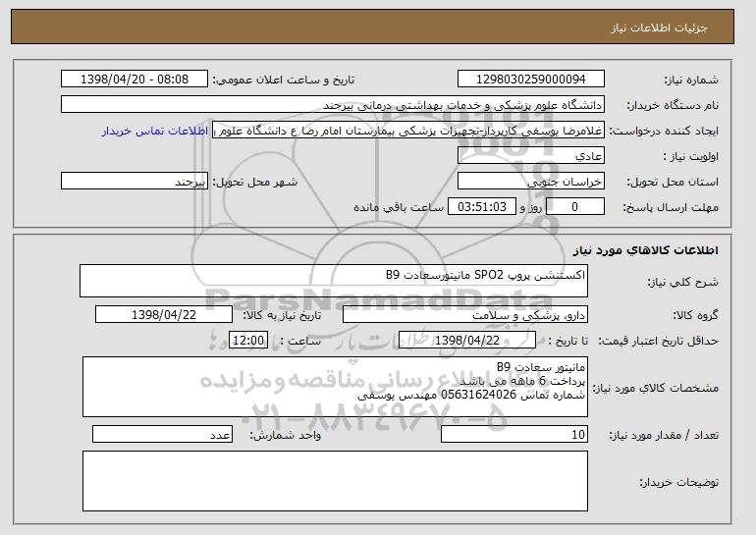
Task: Select the goods need date field
Action: pyautogui.click(x=164, y=315)
